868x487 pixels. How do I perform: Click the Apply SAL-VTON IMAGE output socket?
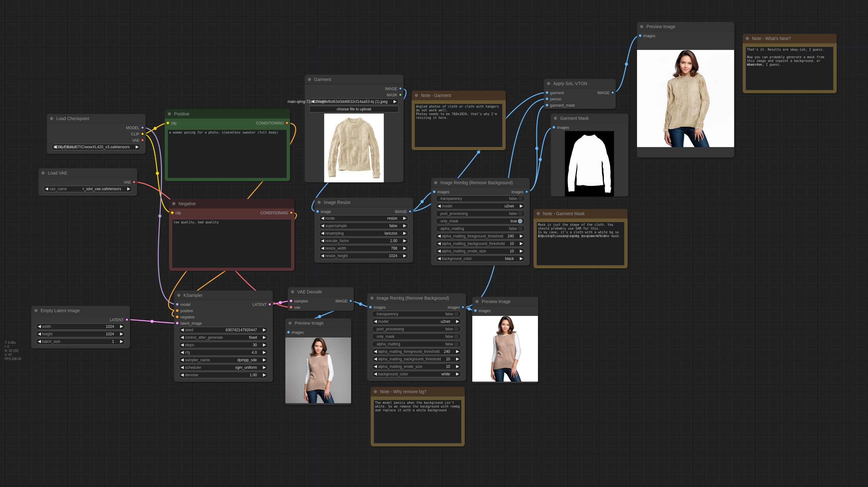613,93
